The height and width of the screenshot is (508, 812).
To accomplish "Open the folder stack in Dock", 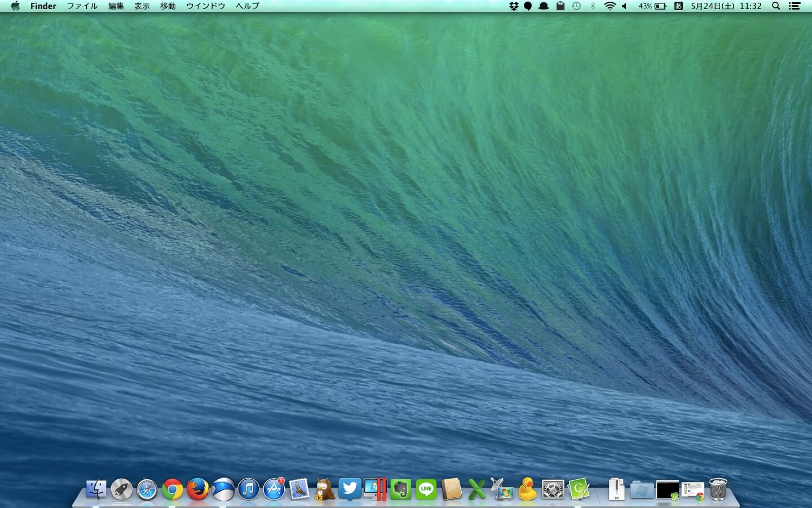I will [x=642, y=490].
